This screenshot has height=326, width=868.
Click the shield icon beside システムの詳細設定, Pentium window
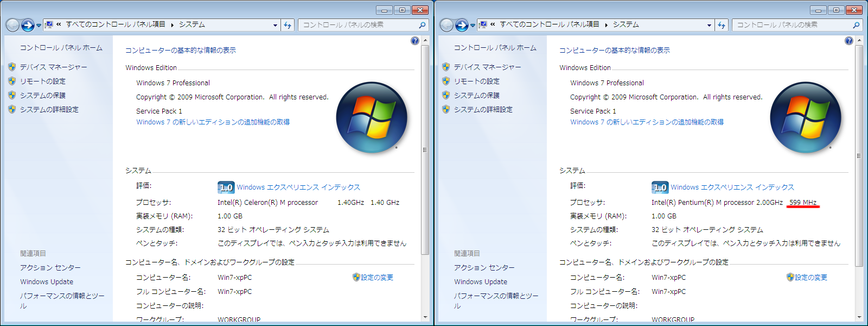[446, 109]
